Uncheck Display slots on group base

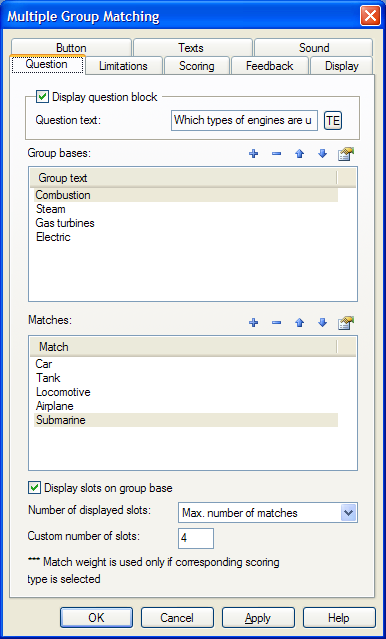pyautogui.click(x=34, y=488)
